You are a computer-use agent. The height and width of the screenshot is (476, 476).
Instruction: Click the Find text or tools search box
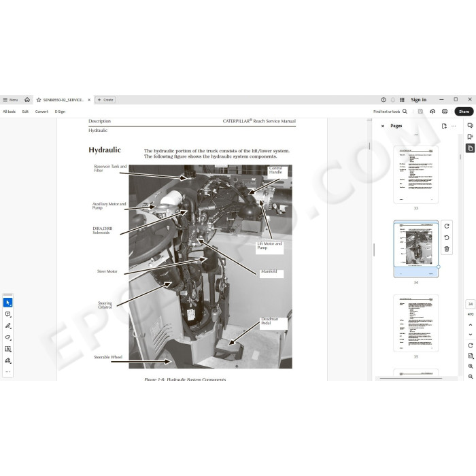[x=390, y=112]
